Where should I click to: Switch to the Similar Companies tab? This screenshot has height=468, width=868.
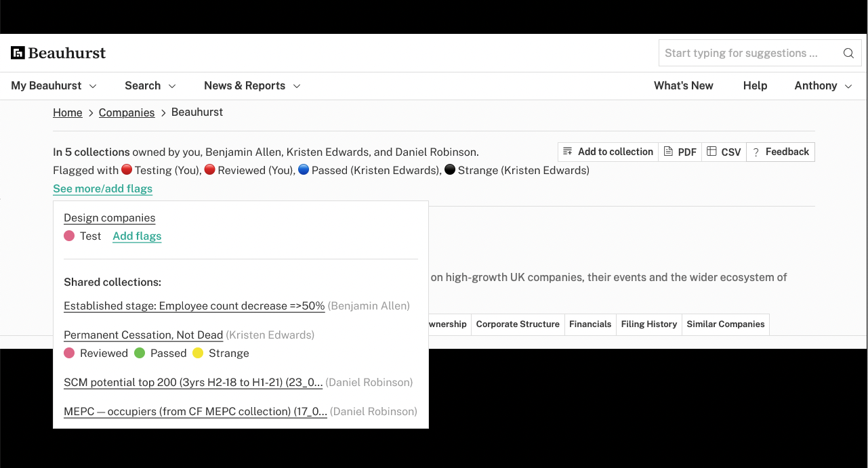726,324
